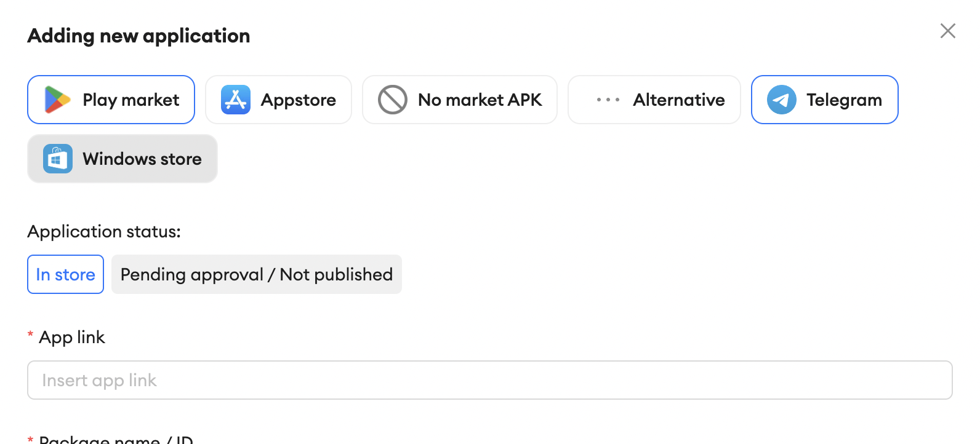Viewport: 980px width, 444px height.
Task: Click the Adding new application title
Action: [138, 36]
